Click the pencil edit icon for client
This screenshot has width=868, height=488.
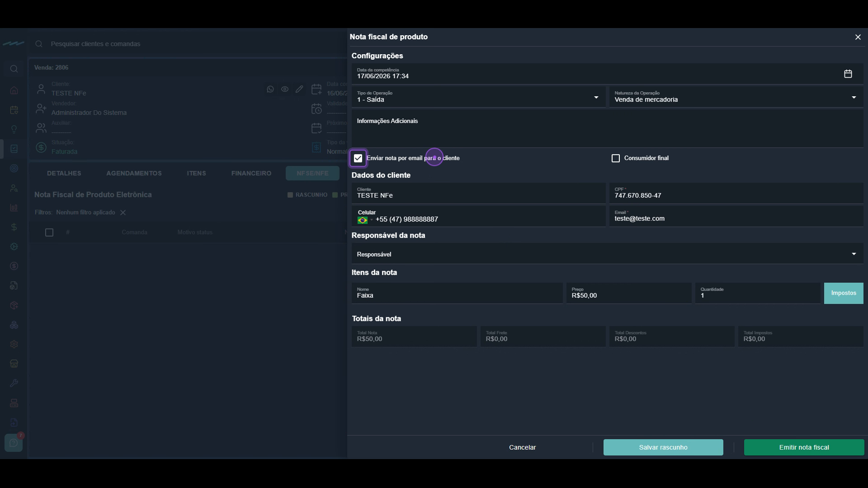(299, 89)
